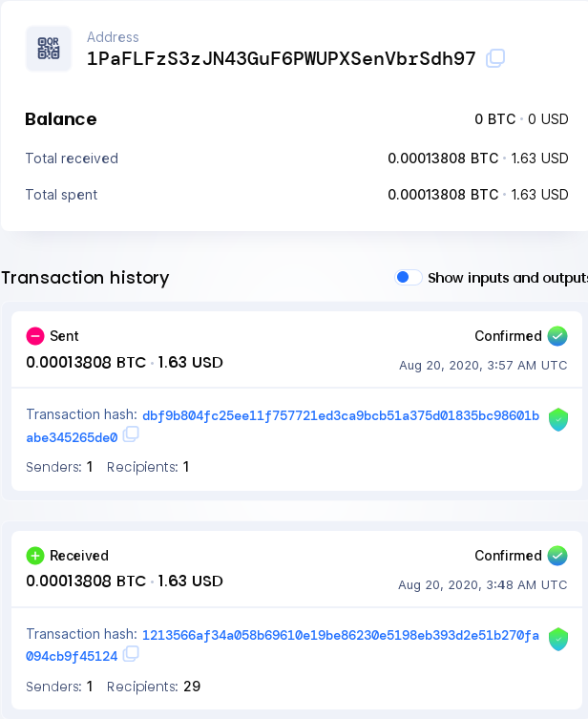Click the green Received plus icon
The height and width of the screenshot is (719, 588).
point(35,556)
